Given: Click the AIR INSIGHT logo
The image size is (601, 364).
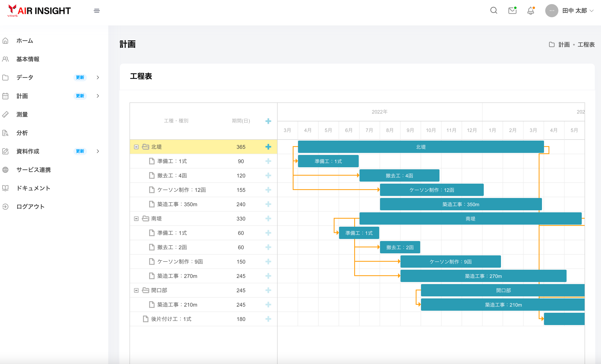Looking at the screenshot, I should tap(39, 11).
